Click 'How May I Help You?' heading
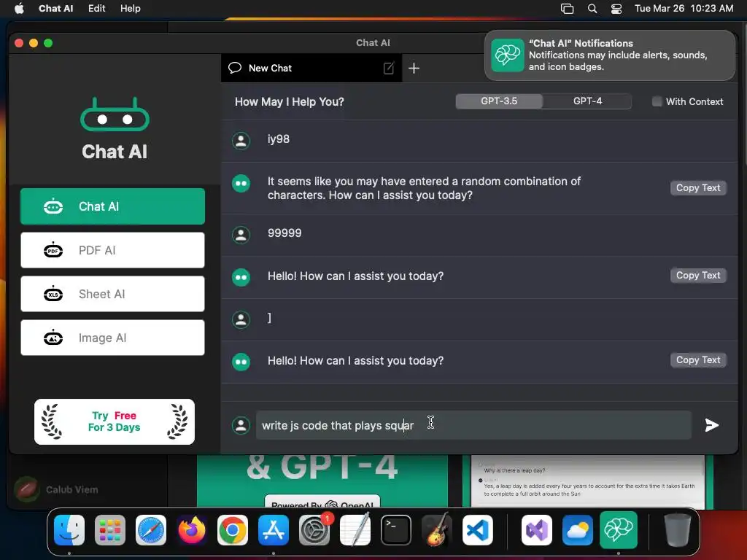 click(x=289, y=102)
